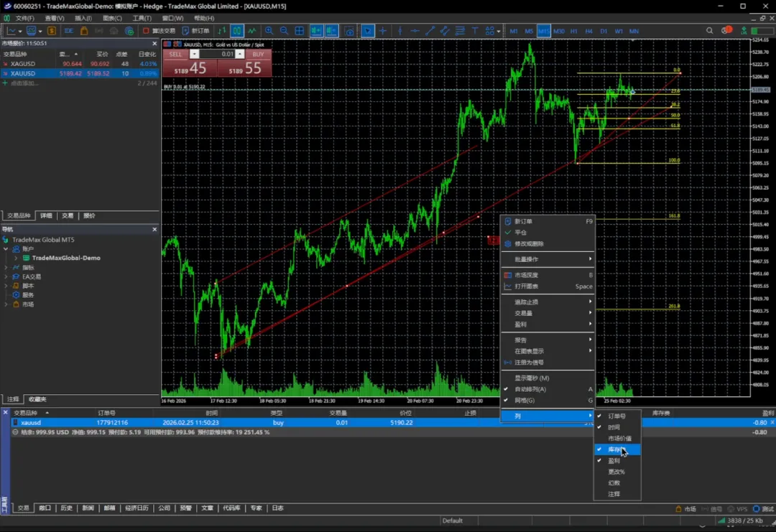Open the 图表(C) menu in menu bar

tap(112, 18)
